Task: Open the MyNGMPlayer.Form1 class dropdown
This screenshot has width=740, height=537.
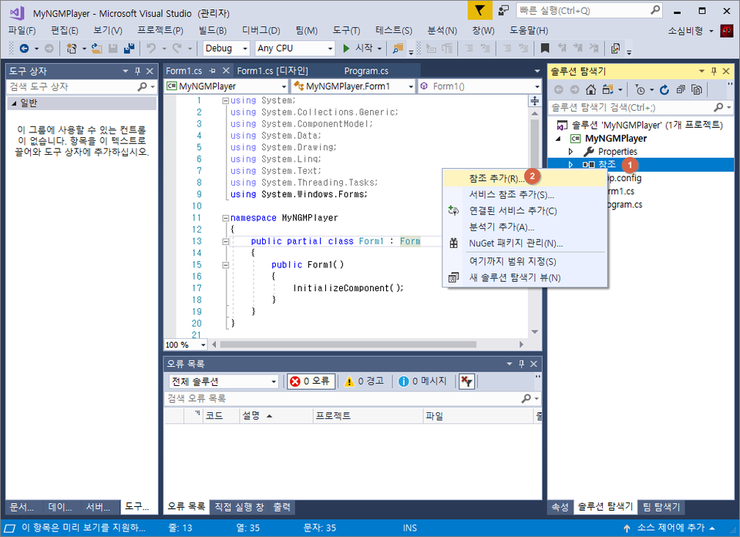Action: tap(353, 86)
